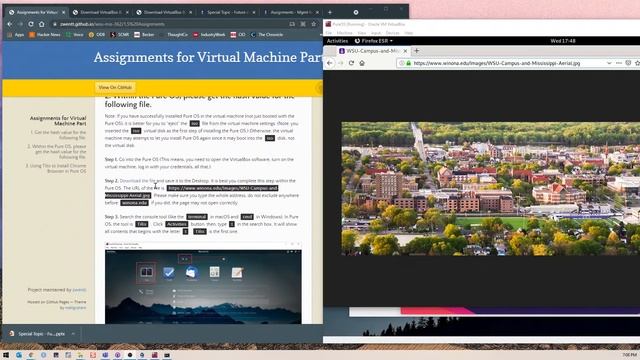The height and width of the screenshot is (360, 640).
Task: Click the taskbar clock
Action: click(x=629, y=355)
